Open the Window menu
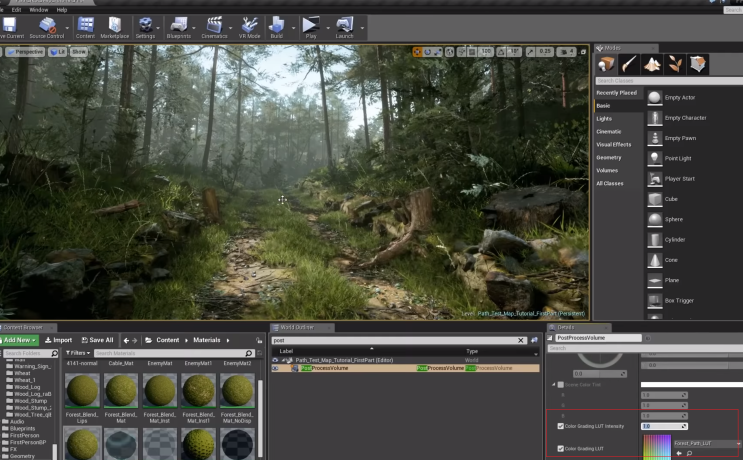The height and width of the screenshot is (460, 743). coord(38,9)
